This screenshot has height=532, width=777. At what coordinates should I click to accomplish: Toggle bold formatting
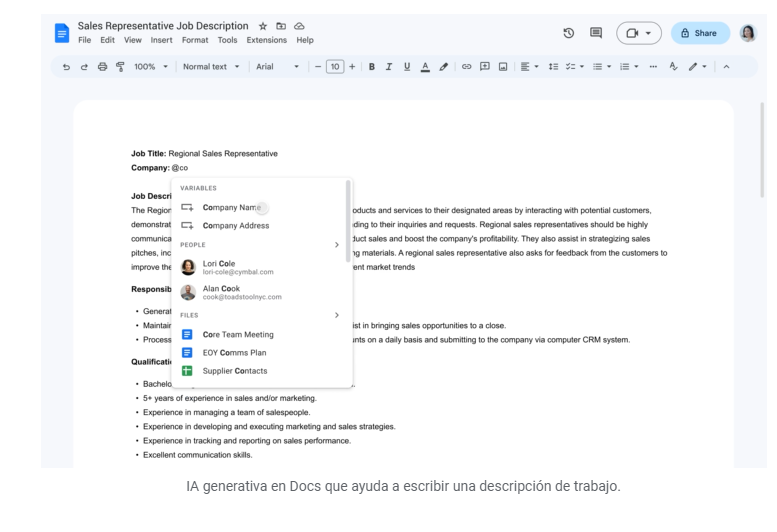coord(371,67)
